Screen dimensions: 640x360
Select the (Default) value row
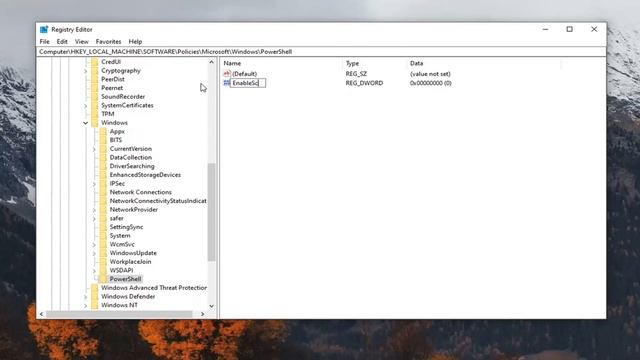pyautogui.click(x=244, y=74)
